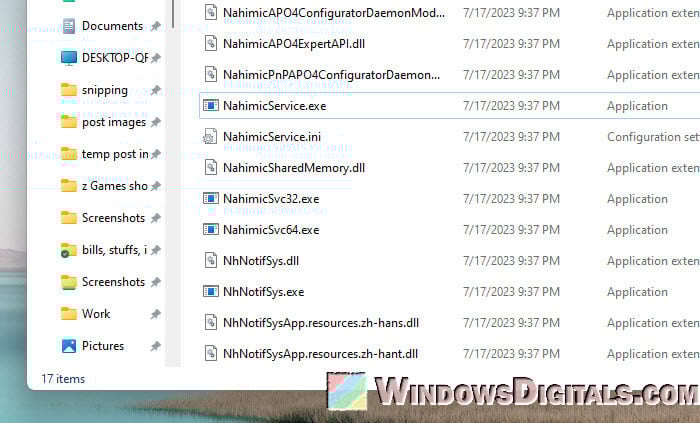
Task: Click the Pictures icon in sidebar
Action: tap(68, 346)
